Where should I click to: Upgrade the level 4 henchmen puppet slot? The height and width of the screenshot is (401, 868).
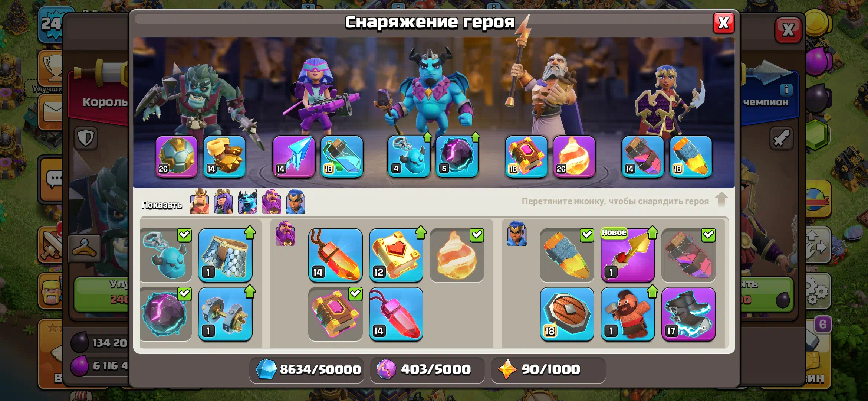click(409, 156)
